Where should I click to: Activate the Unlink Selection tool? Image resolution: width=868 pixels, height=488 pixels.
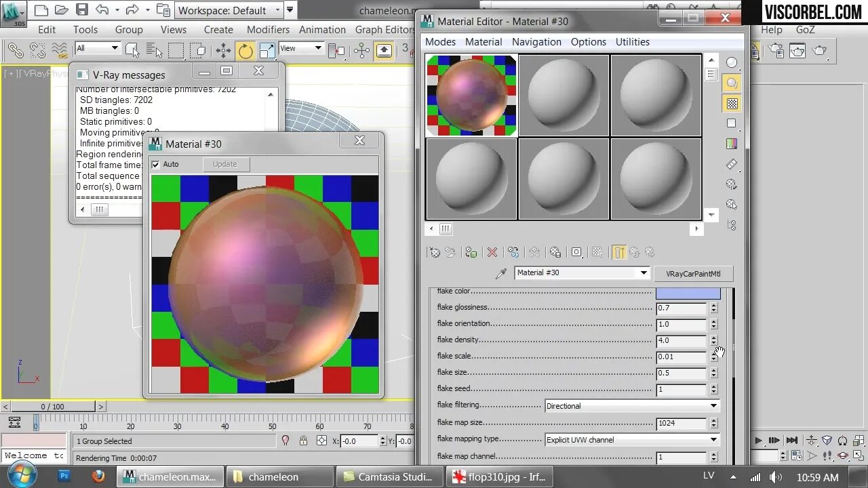click(37, 50)
